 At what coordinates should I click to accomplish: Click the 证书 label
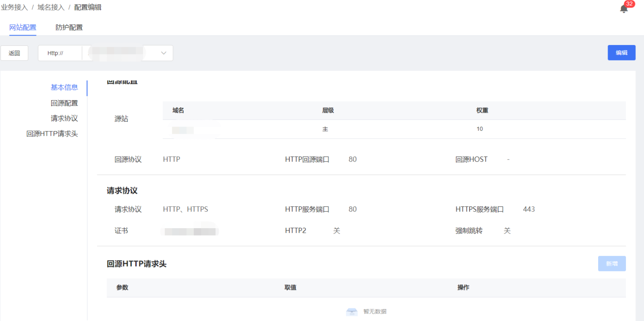click(122, 231)
